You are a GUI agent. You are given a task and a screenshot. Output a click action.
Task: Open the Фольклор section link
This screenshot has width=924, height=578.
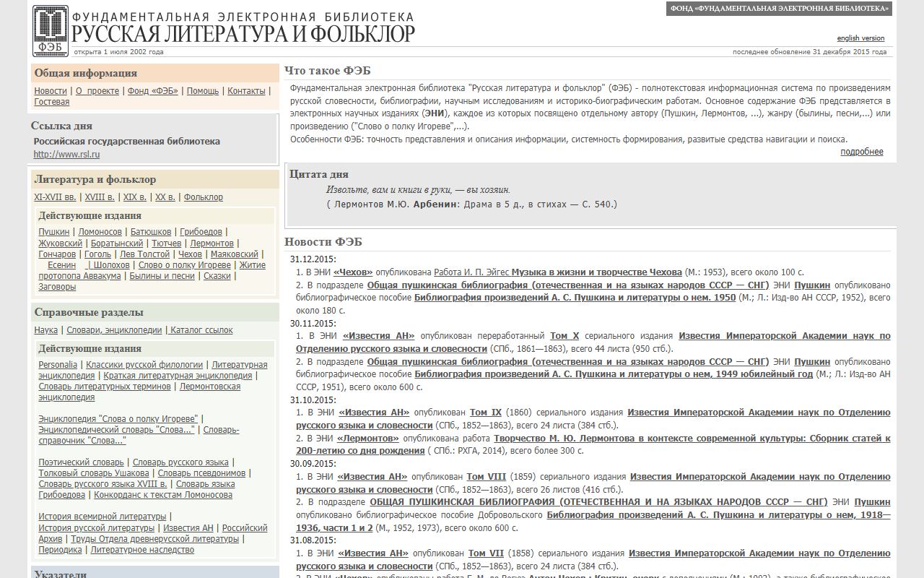[x=204, y=197]
